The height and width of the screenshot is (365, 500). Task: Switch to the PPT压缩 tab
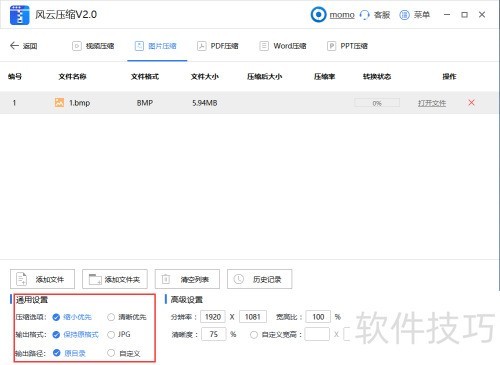pyautogui.click(x=347, y=46)
